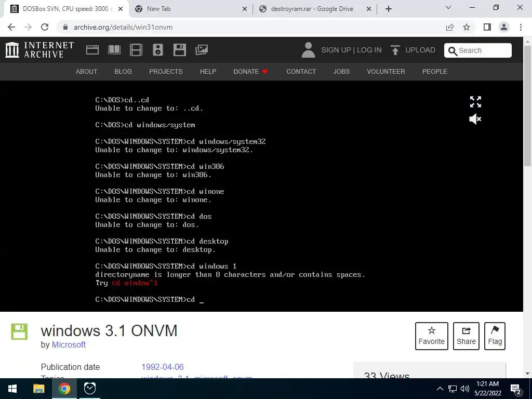
Task: Reload the archive.org page
Action: pyautogui.click(x=45, y=27)
